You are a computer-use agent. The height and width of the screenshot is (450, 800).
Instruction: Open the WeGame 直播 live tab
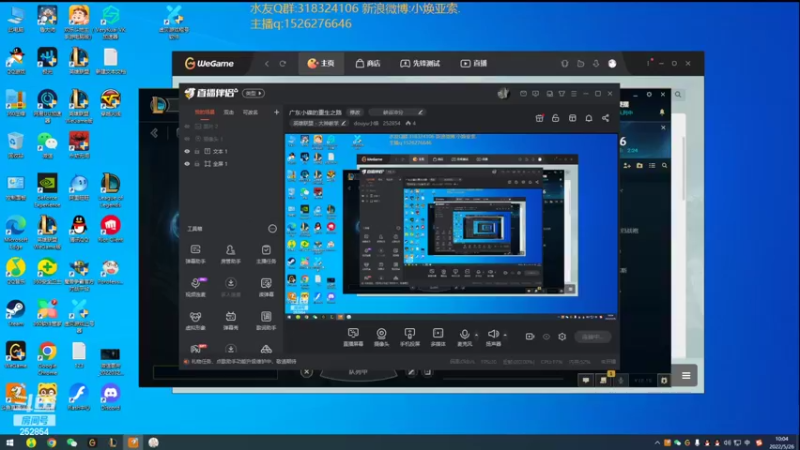[474, 63]
